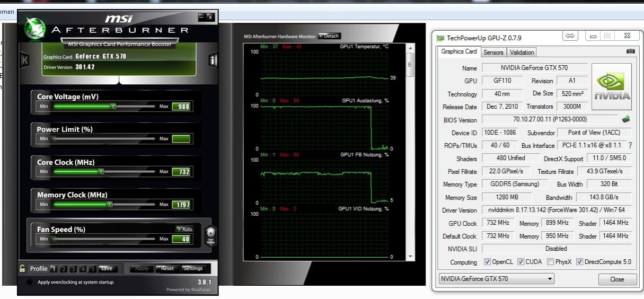The image size is (644, 299).
Task: Open Kombustor with the K side button
Action: [x=24, y=60]
